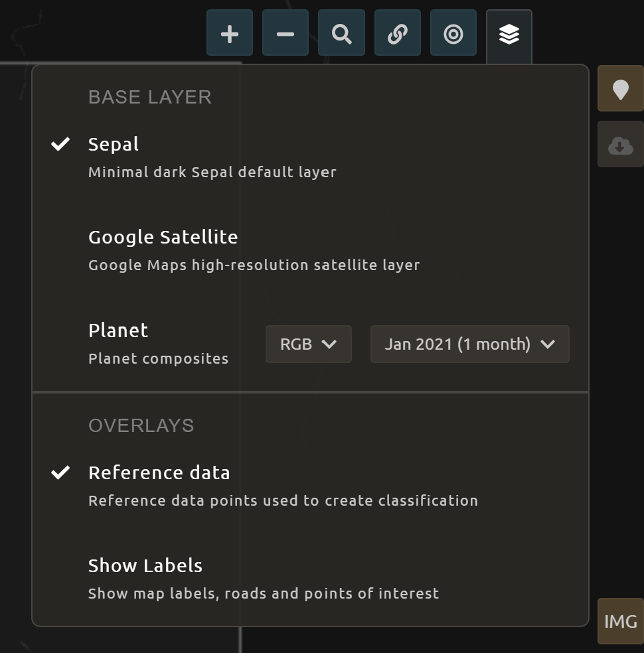Click the zoom out minus icon
The width and height of the screenshot is (644, 653).
[285, 34]
